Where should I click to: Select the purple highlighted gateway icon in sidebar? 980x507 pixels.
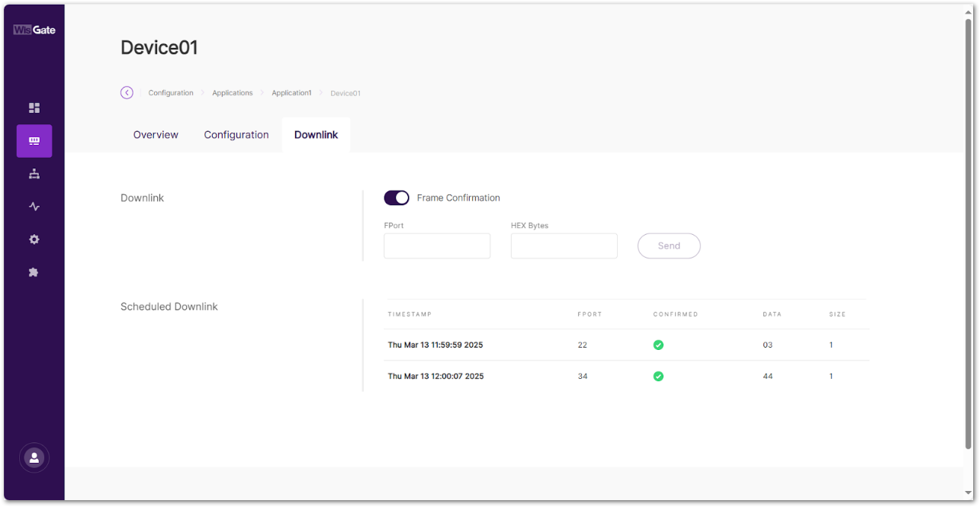click(x=34, y=141)
